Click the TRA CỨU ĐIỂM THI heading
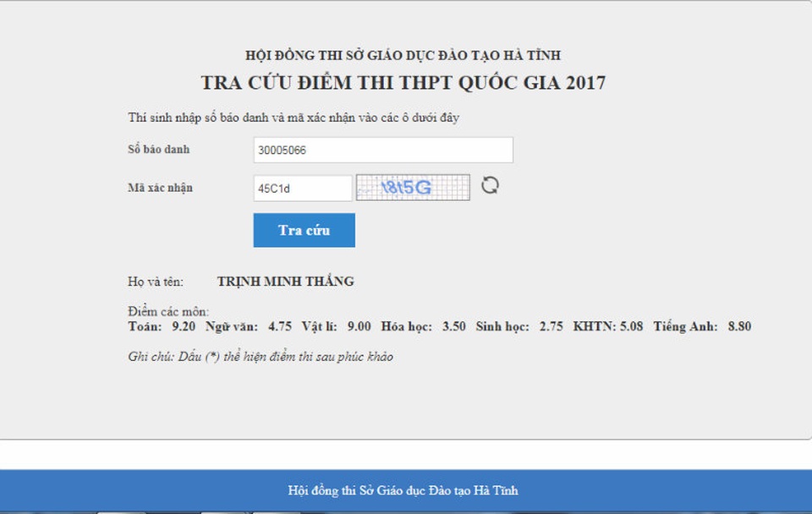The height and width of the screenshot is (514, 812). click(403, 83)
